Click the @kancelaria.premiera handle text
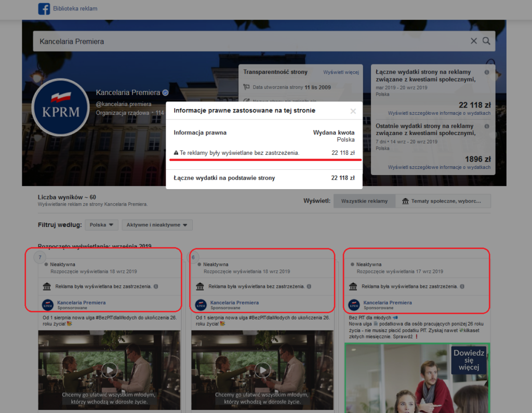The height and width of the screenshot is (413, 532). click(x=124, y=104)
